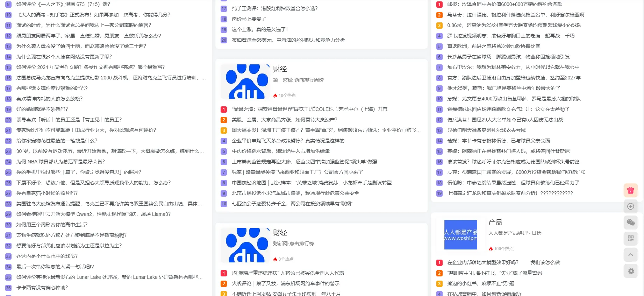Screen dimensions: 644x296
Task: Open the settings gear floating button
Action: pos(631,271)
